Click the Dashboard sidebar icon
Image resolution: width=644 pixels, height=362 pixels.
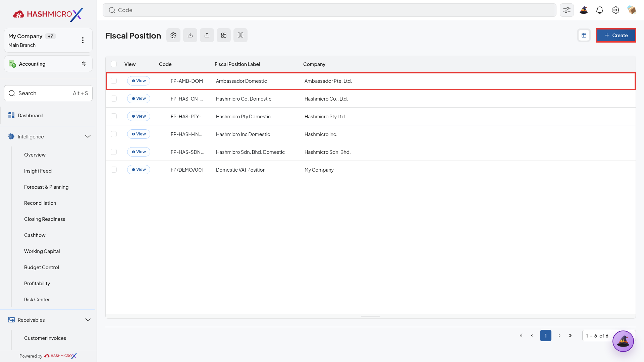[x=11, y=115]
